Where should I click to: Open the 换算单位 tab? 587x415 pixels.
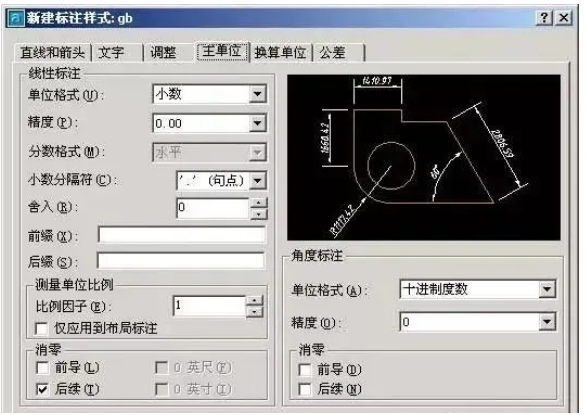point(281,52)
